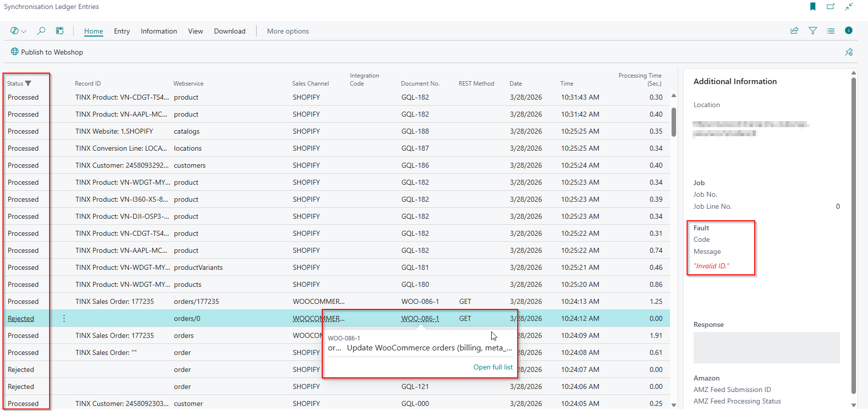Screen dimensions: 868x411
Task: Click the update entry in the WOO-086-1 tooltip
Action: pyautogui.click(x=420, y=347)
